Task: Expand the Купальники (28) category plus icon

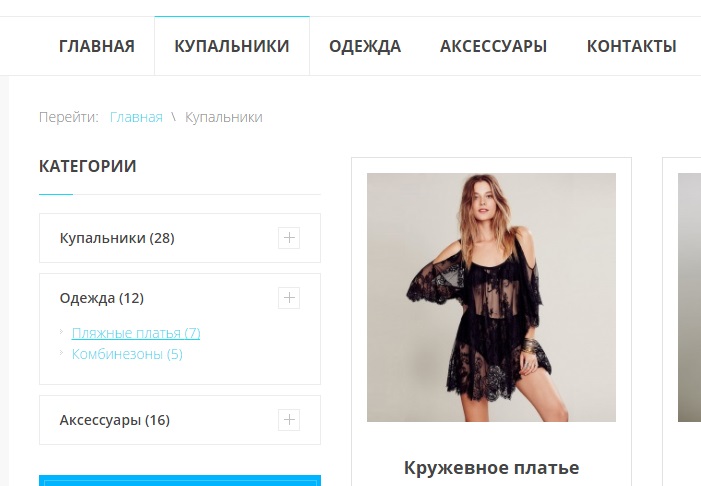Action: point(289,237)
